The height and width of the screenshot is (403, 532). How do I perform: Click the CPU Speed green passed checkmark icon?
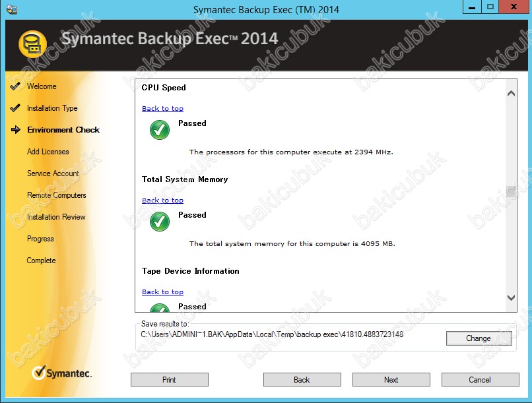point(160,130)
